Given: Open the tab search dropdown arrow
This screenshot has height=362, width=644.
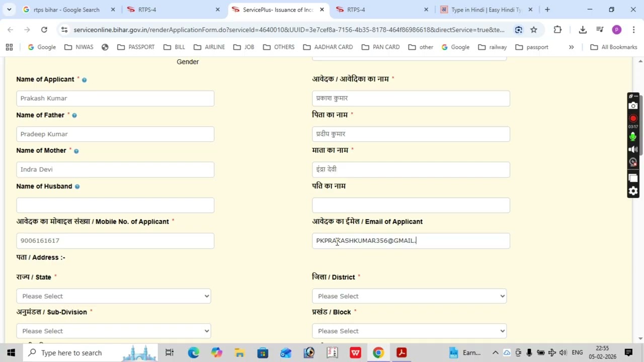Looking at the screenshot, I should [9, 10].
